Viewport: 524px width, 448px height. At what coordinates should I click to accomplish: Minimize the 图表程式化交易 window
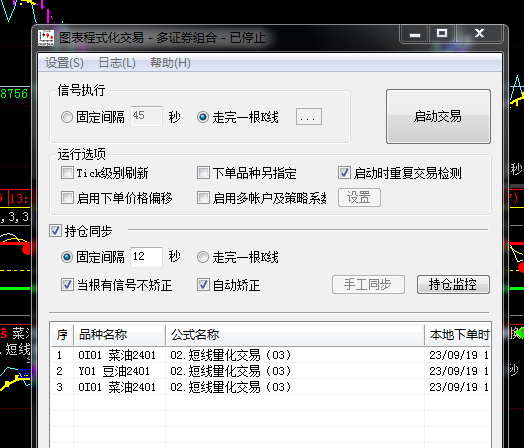click(415, 34)
